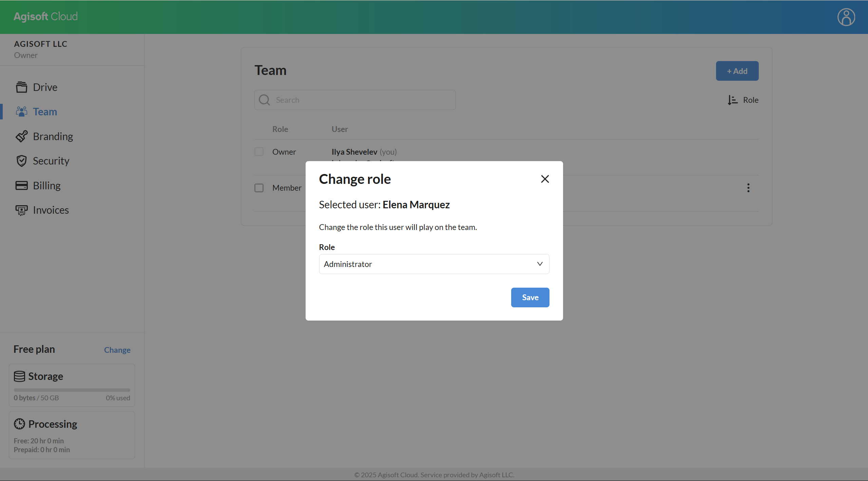Viewport: 868px width, 481px height.
Task: Close the Change role dialog
Action: click(x=545, y=179)
